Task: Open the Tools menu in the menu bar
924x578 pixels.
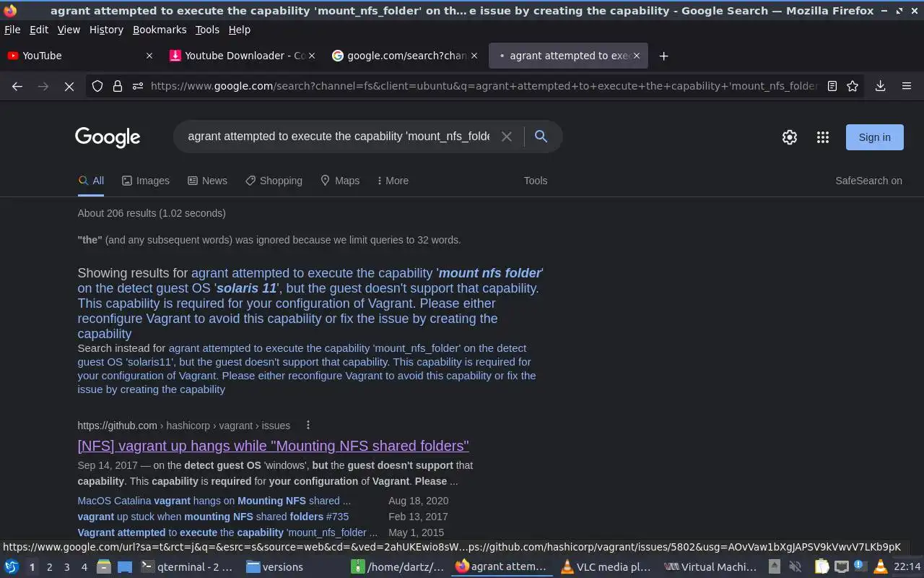Action: 207,30
